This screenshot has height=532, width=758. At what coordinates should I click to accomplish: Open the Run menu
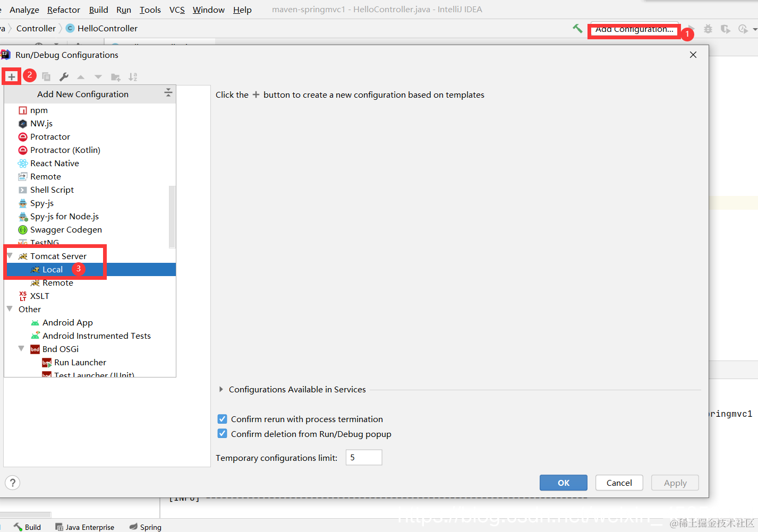[x=124, y=10]
